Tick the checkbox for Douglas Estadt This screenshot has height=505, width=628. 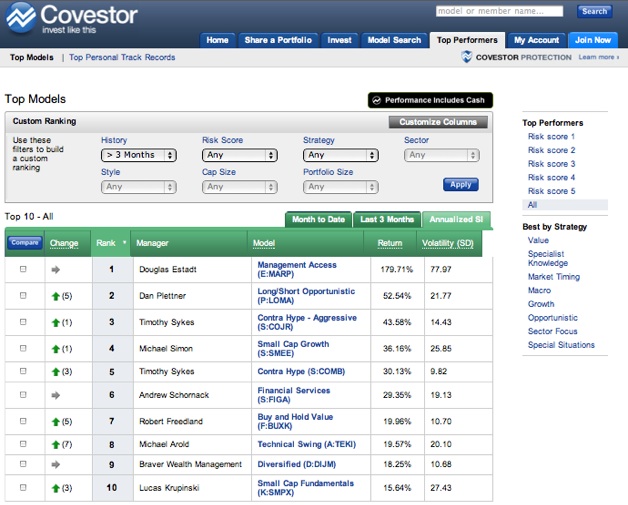(x=23, y=269)
